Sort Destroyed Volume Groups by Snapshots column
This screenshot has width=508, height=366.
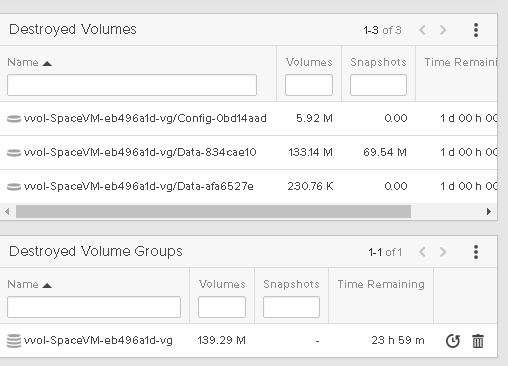291,284
